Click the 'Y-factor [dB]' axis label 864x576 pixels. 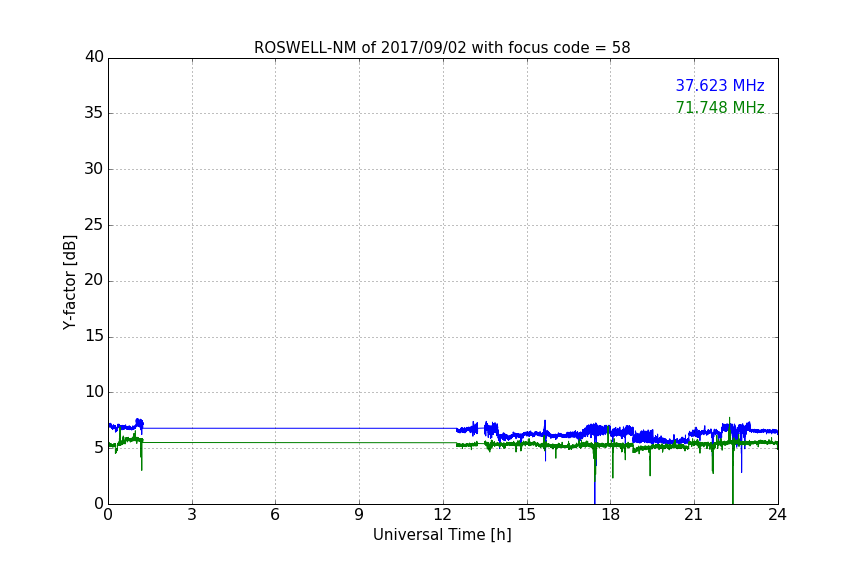tap(70, 282)
